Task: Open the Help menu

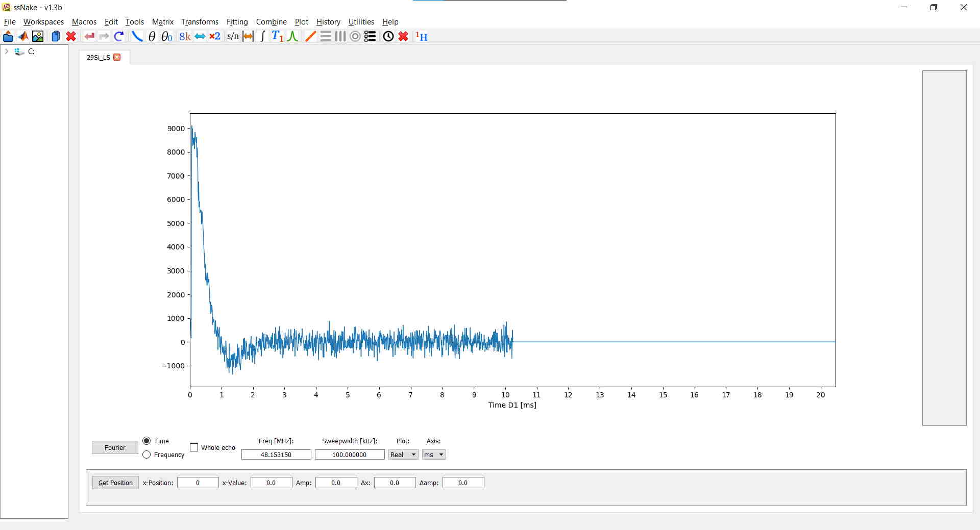Action: click(x=390, y=22)
